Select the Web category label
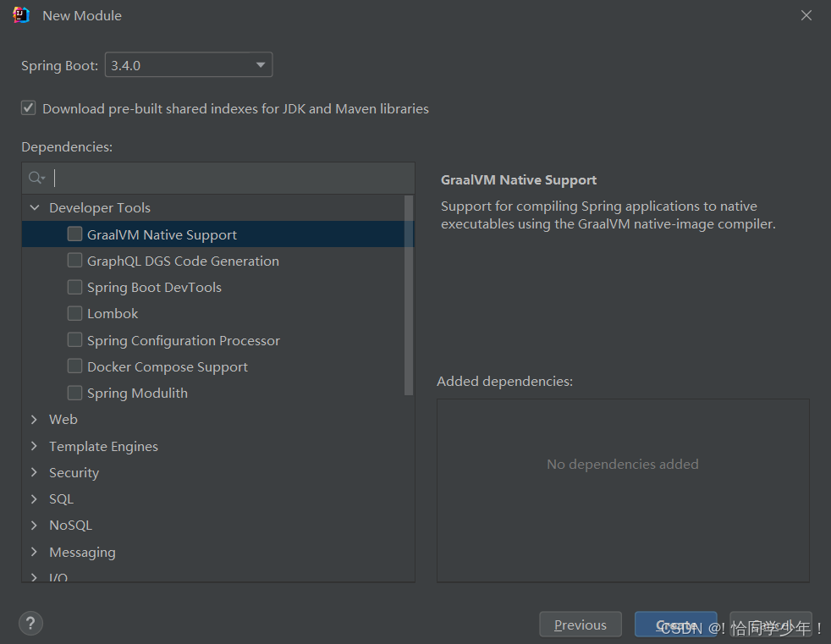 [63, 419]
